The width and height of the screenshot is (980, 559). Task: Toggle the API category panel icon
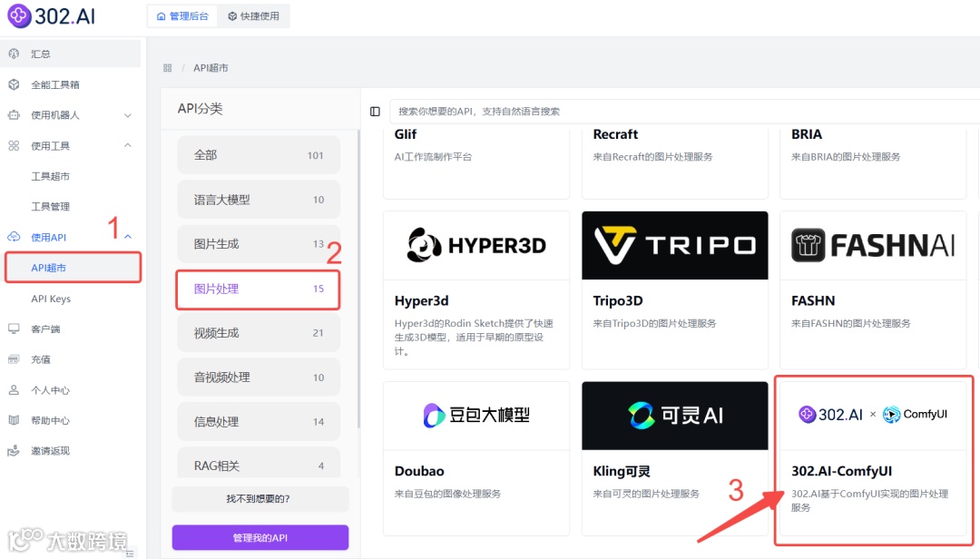375,112
